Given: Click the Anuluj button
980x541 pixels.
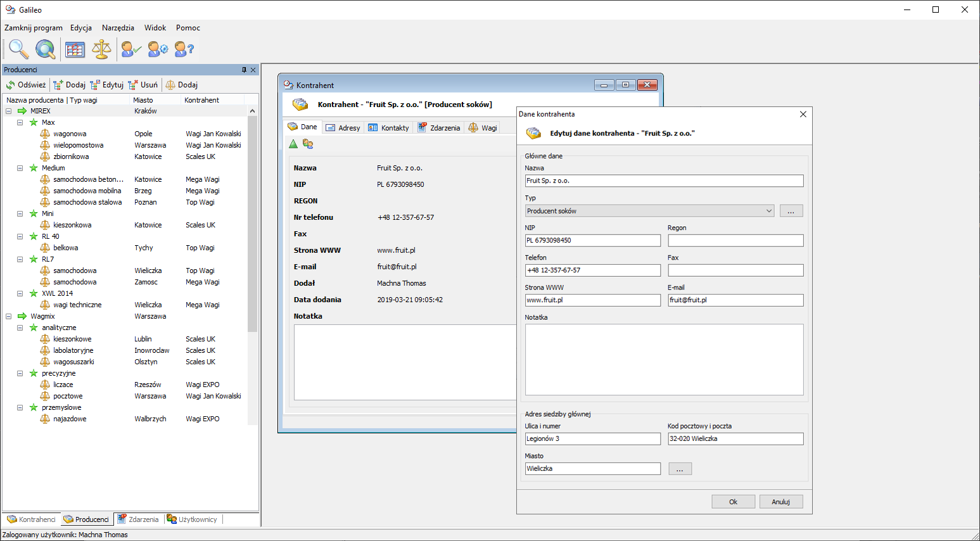Looking at the screenshot, I should 780,502.
